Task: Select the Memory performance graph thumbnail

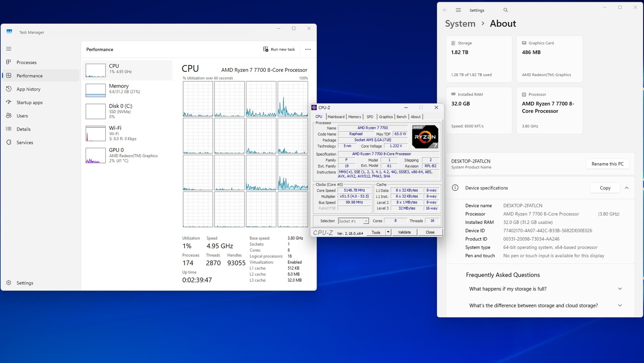Action: 95,90
